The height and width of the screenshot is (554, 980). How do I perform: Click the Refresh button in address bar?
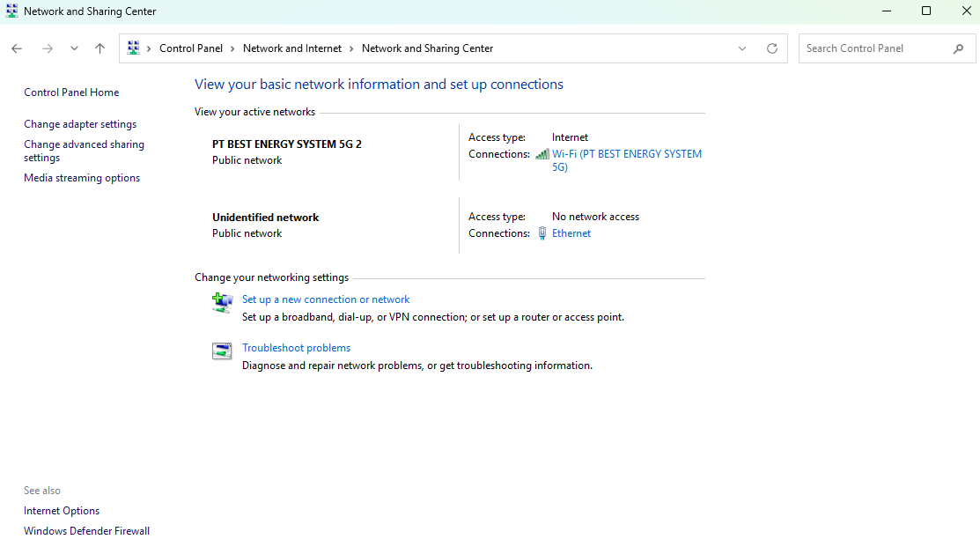pos(772,48)
